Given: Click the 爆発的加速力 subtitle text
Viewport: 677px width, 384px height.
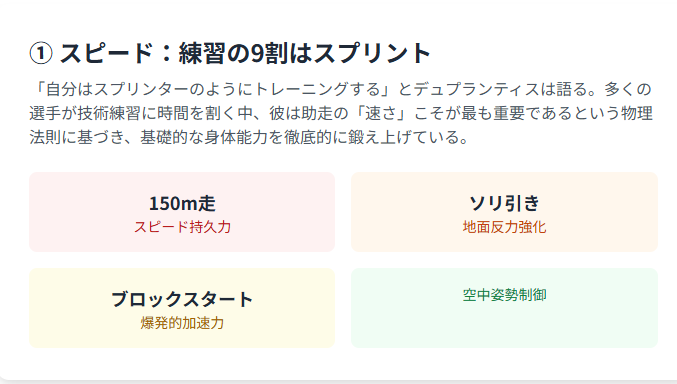Looking at the screenshot, I should coord(182,323).
